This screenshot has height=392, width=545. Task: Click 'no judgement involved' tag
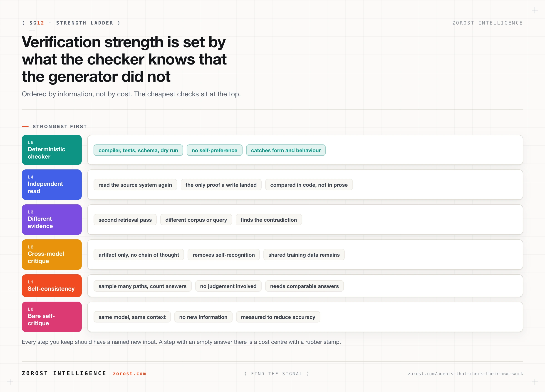[x=228, y=286]
